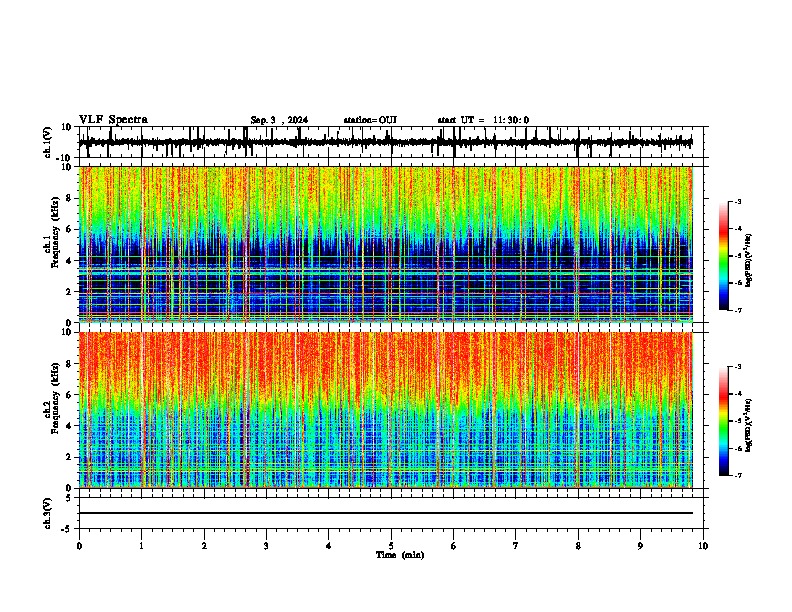The width and height of the screenshot is (792, 612).
Task: Click the ch.1 color scale 'log(PSD)' label
Action: [748, 261]
